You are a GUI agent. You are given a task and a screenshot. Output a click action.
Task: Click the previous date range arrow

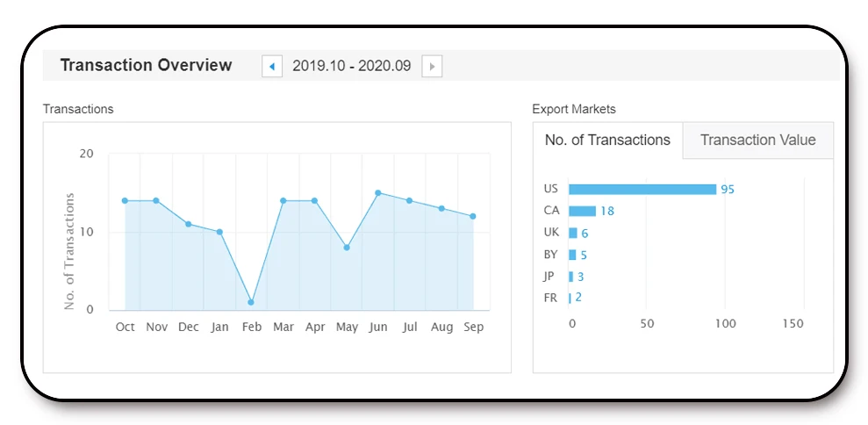tap(272, 66)
